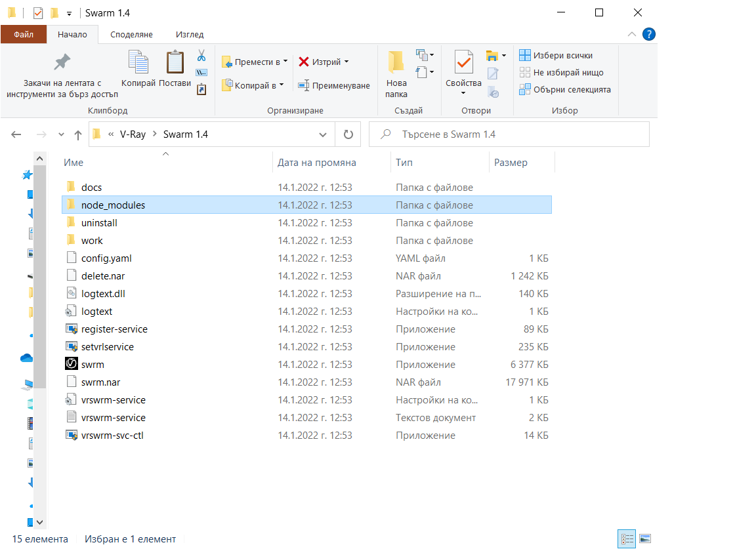Select the vrswrm-svc-ctl application
756x549 pixels.
click(x=306, y=436)
